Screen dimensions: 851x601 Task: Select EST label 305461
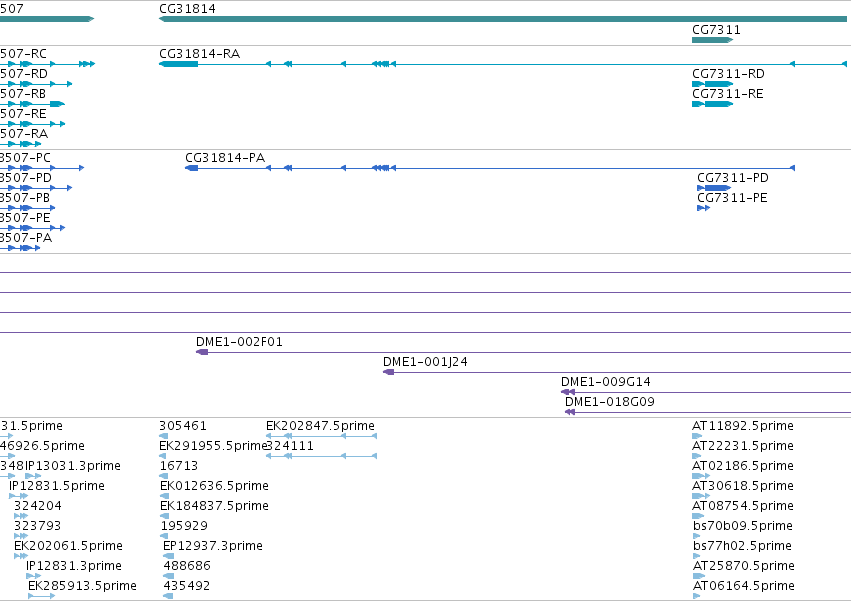(x=183, y=426)
